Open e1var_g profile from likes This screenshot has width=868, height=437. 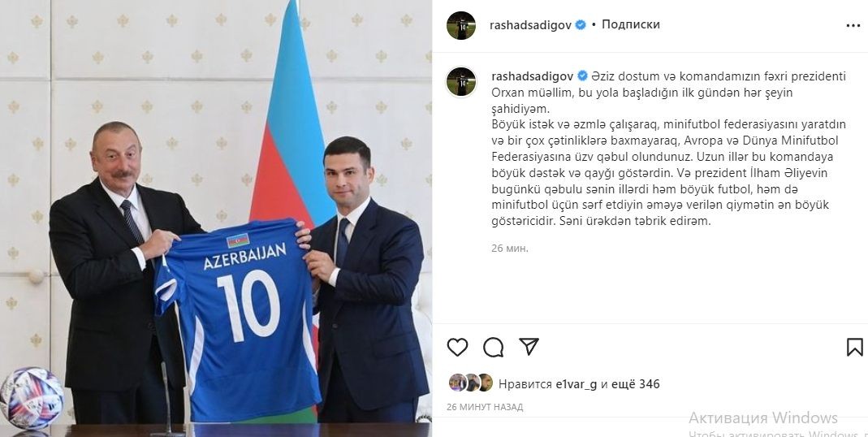click(576, 384)
